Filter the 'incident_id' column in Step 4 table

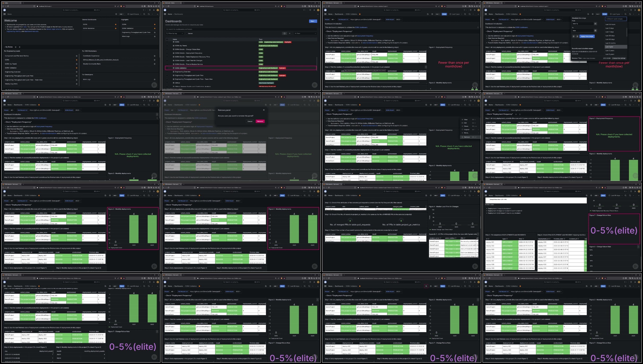578,239
